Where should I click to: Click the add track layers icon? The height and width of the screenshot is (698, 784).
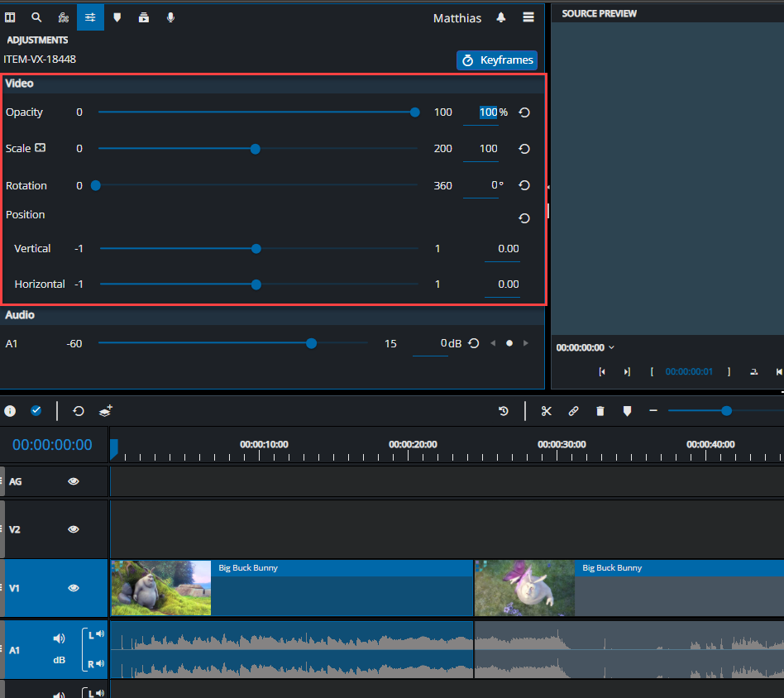pos(105,411)
